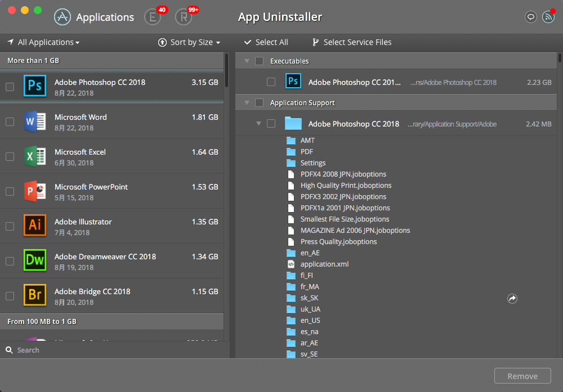Click the Adobe Dreamweaver CC 2018 icon

(x=35, y=260)
